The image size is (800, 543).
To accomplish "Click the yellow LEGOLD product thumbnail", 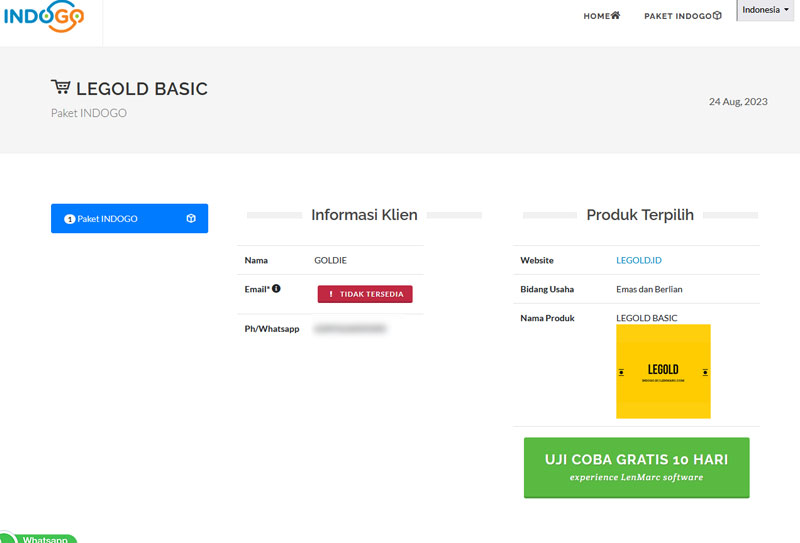I will coord(663,372).
